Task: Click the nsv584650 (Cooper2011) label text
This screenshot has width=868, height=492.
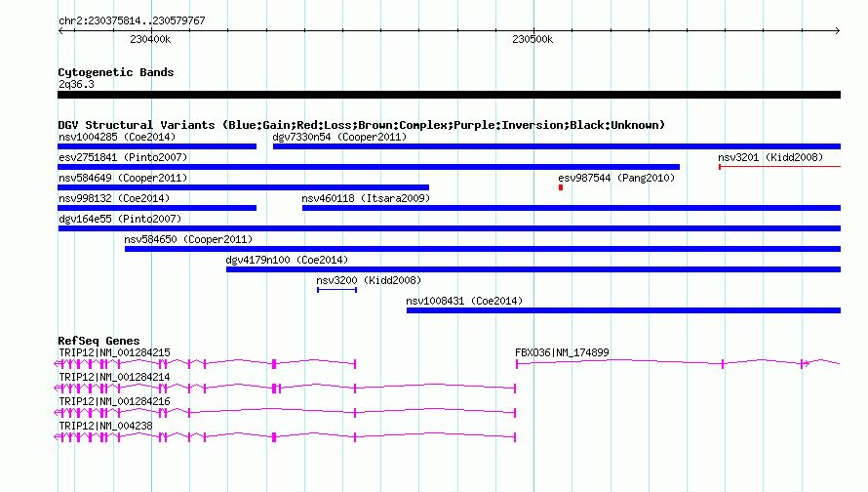Action: tap(188, 239)
